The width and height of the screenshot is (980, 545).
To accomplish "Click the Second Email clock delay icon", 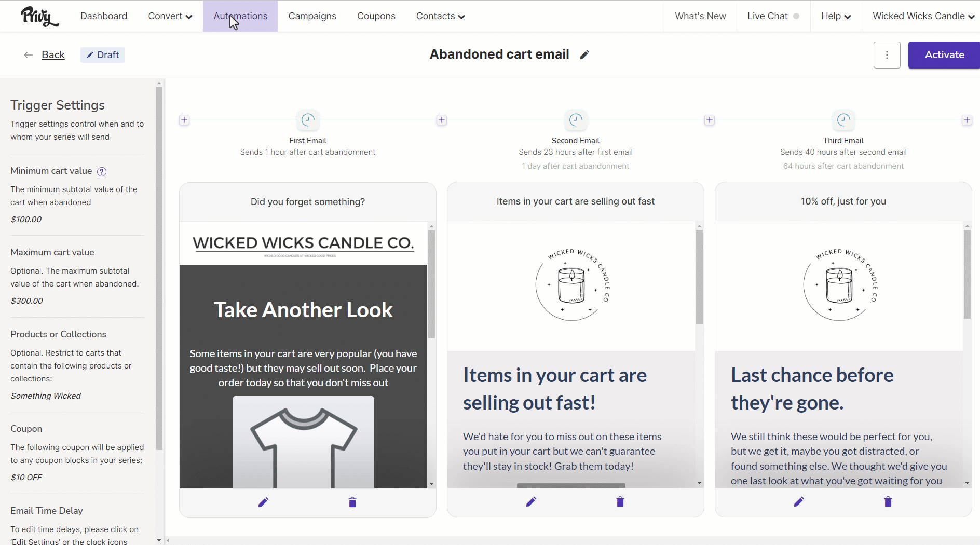I will [576, 120].
